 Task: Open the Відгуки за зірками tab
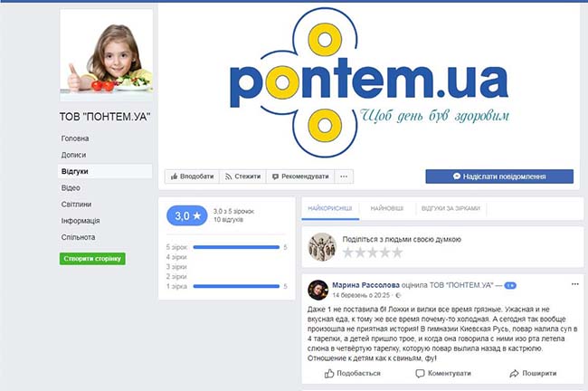pyautogui.click(x=450, y=208)
